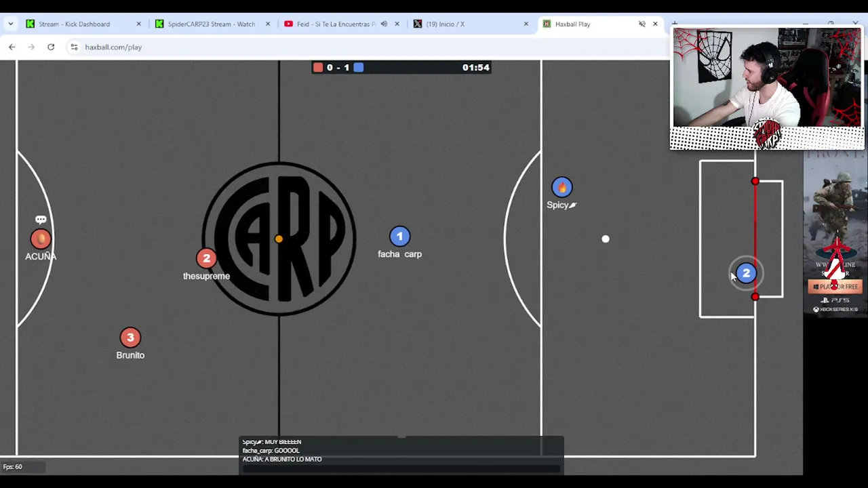Click the X logo favicon on Inicio tab
The height and width of the screenshot is (488, 868).
pyautogui.click(x=418, y=24)
